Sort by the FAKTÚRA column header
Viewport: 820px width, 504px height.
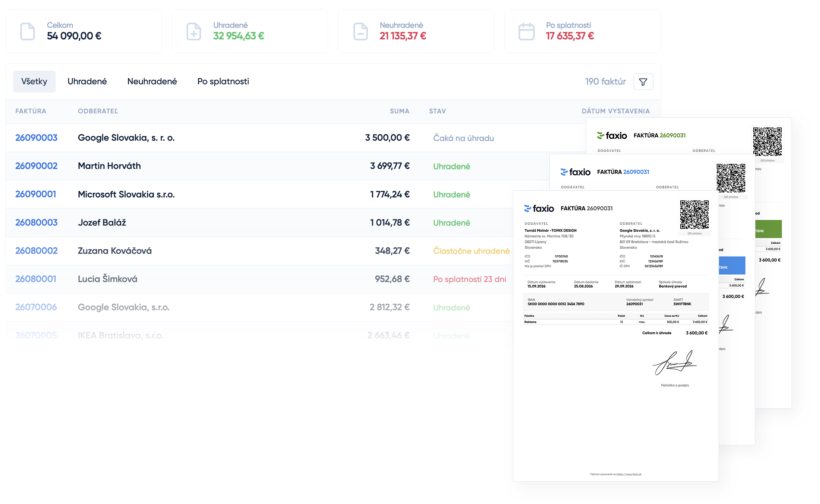pyautogui.click(x=31, y=111)
